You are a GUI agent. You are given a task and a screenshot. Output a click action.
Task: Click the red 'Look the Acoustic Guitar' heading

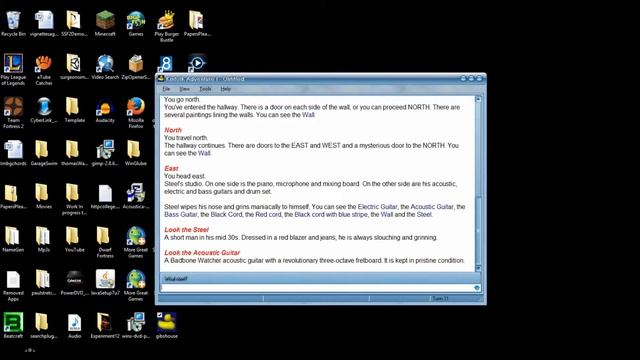pos(202,253)
